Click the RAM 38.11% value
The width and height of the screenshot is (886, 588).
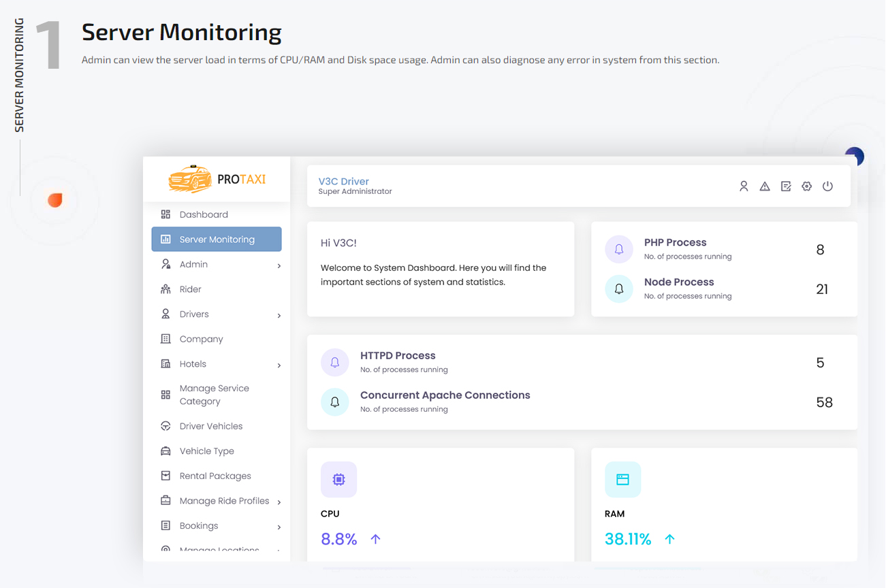628,539
